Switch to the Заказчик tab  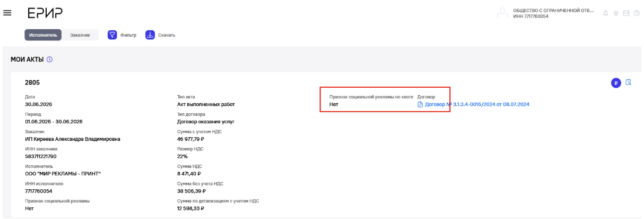[x=80, y=35]
